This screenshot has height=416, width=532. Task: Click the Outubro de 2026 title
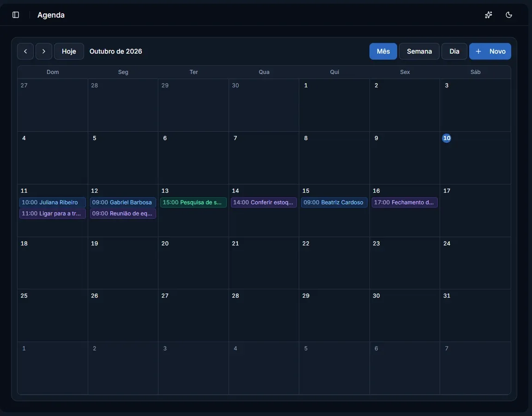(x=116, y=51)
